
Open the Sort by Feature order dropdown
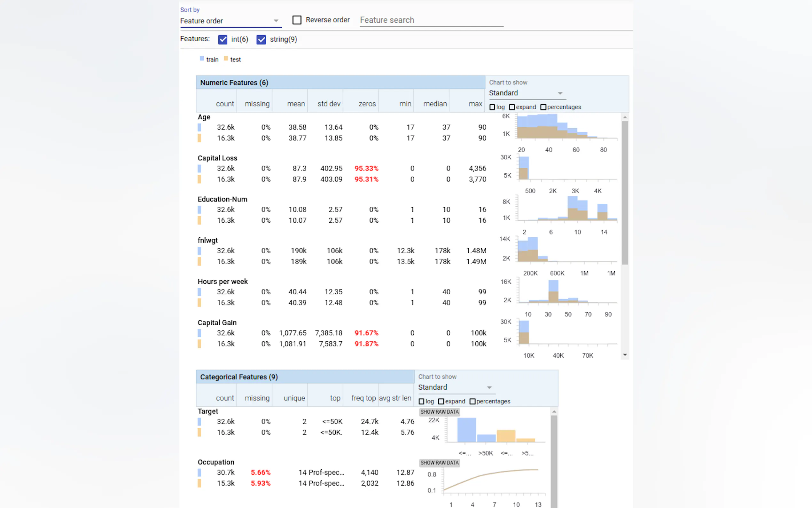(230, 21)
